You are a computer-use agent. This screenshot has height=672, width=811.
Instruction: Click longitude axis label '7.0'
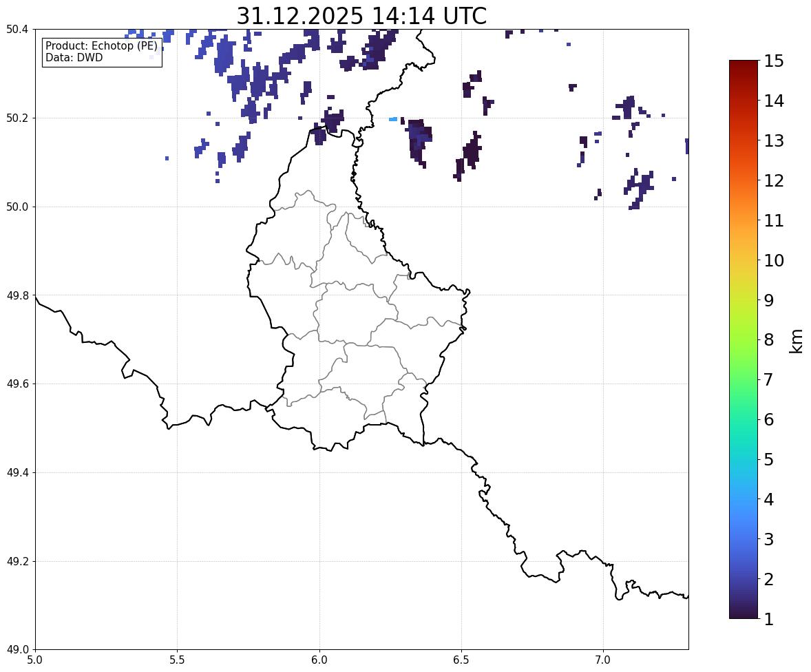[x=603, y=660]
